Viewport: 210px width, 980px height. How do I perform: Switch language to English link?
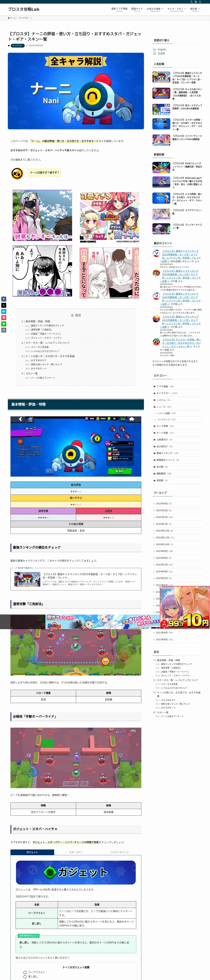pyautogui.click(x=162, y=49)
